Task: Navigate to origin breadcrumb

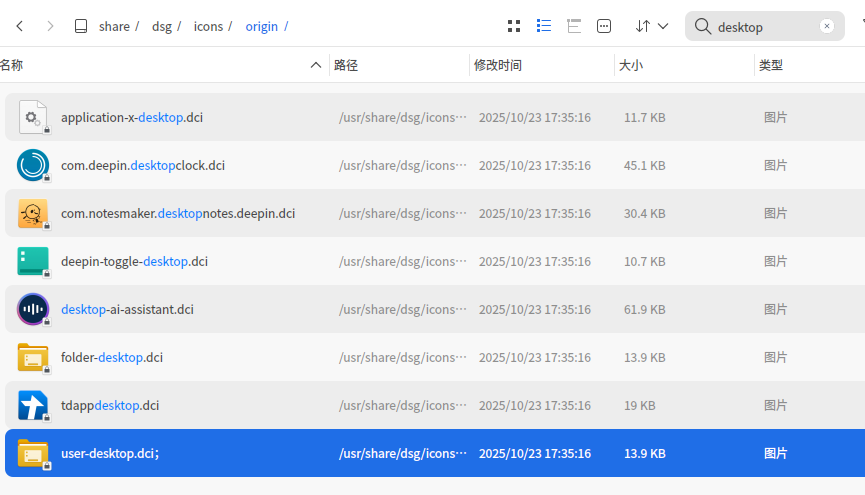Action: point(261,26)
